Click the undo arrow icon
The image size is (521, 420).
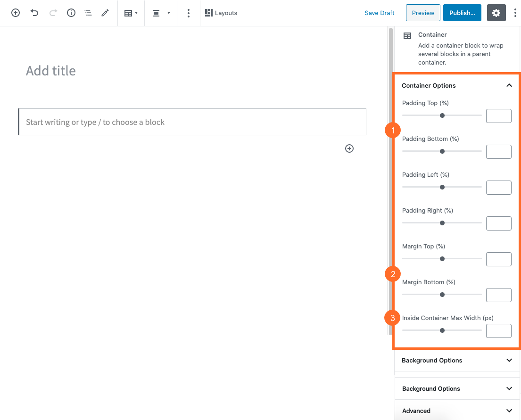click(34, 13)
